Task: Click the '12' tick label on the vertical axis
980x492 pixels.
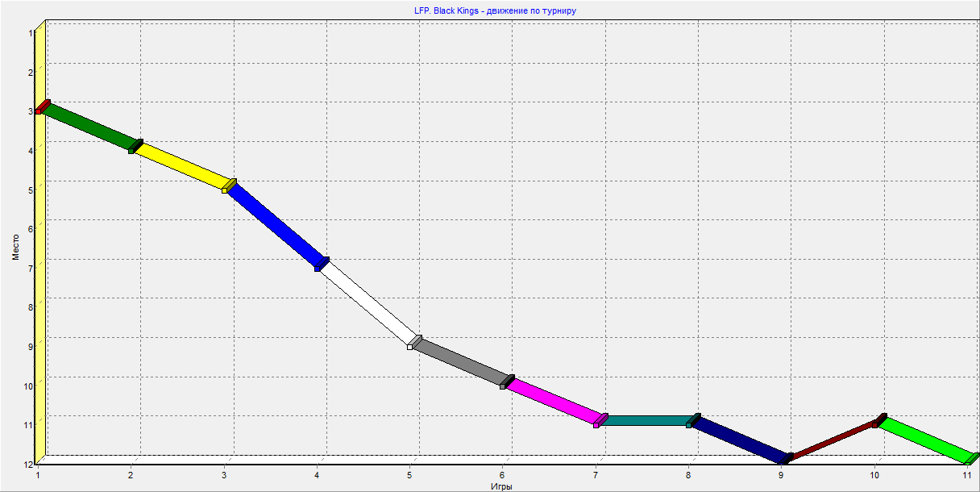Action: pos(28,464)
